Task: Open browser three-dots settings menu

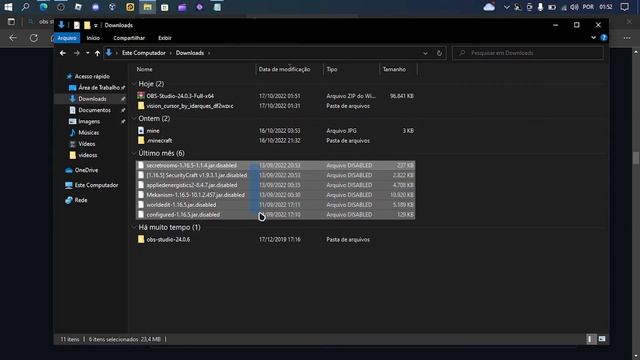Action: (x=627, y=38)
